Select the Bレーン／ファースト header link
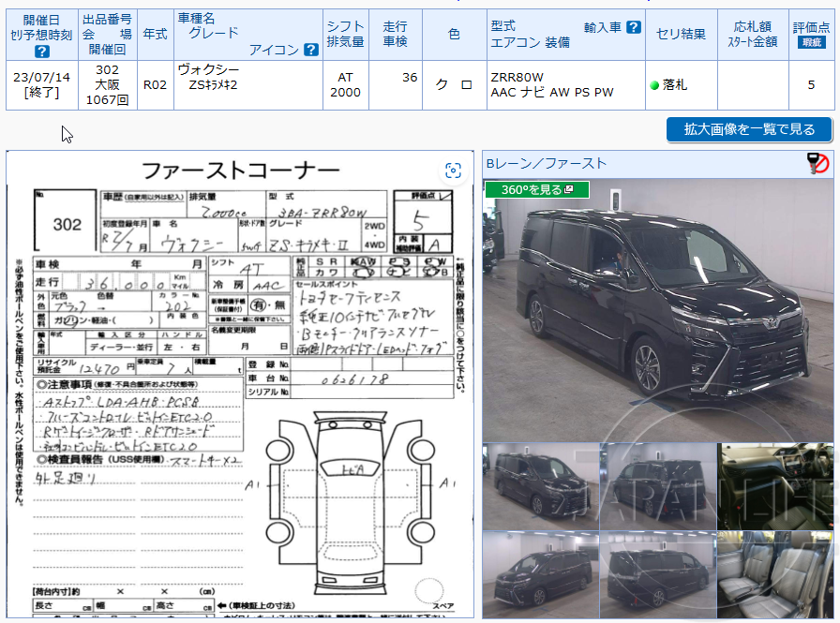Viewport: 840px width, 623px height. click(x=546, y=162)
